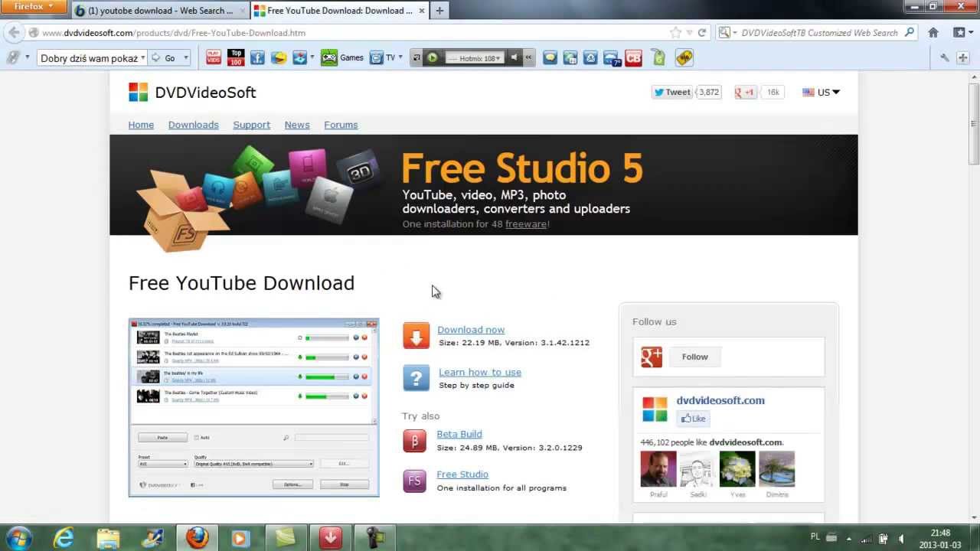Click the Download now link
The width and height of the screenshot is (980, 551).
[471, 330]
